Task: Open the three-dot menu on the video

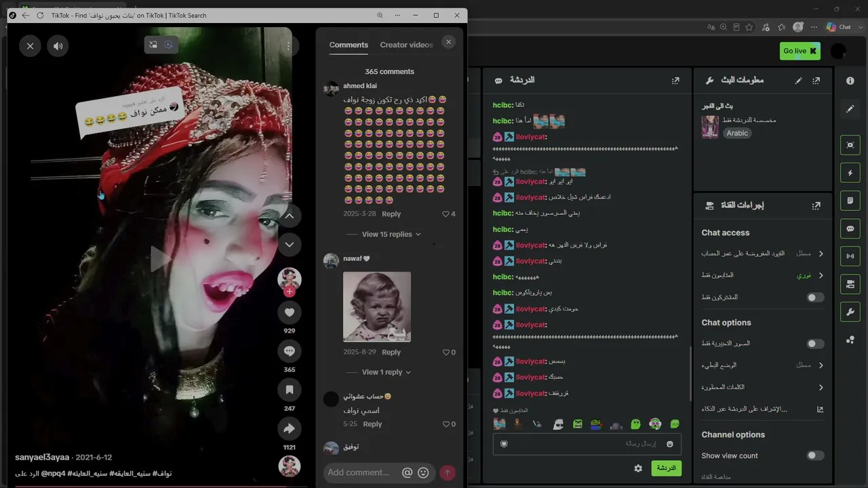Action: coord(288,46)
